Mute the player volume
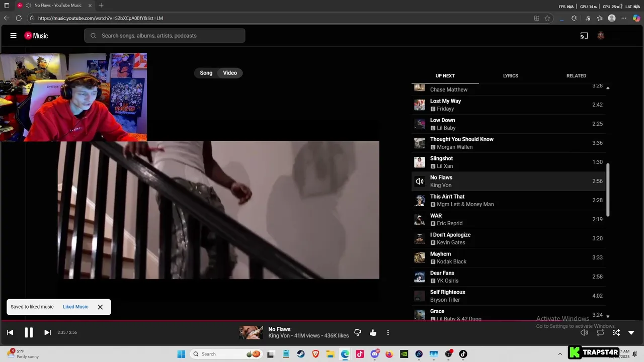 [584, 332]
